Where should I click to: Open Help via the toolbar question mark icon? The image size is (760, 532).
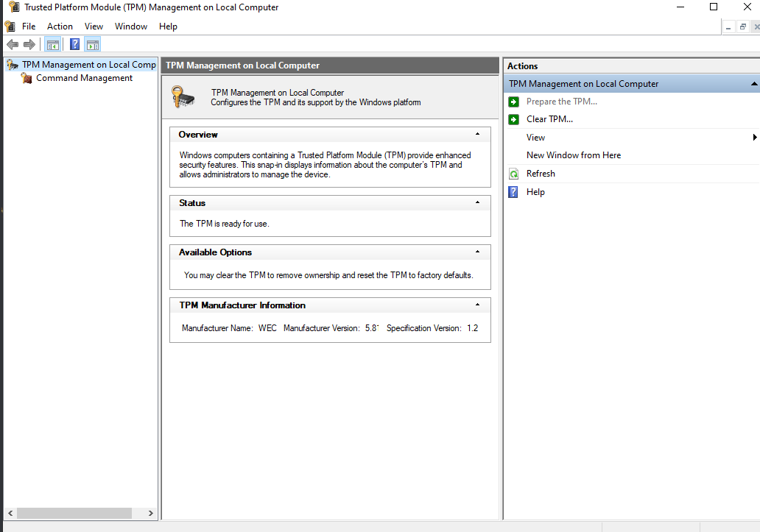74,45
